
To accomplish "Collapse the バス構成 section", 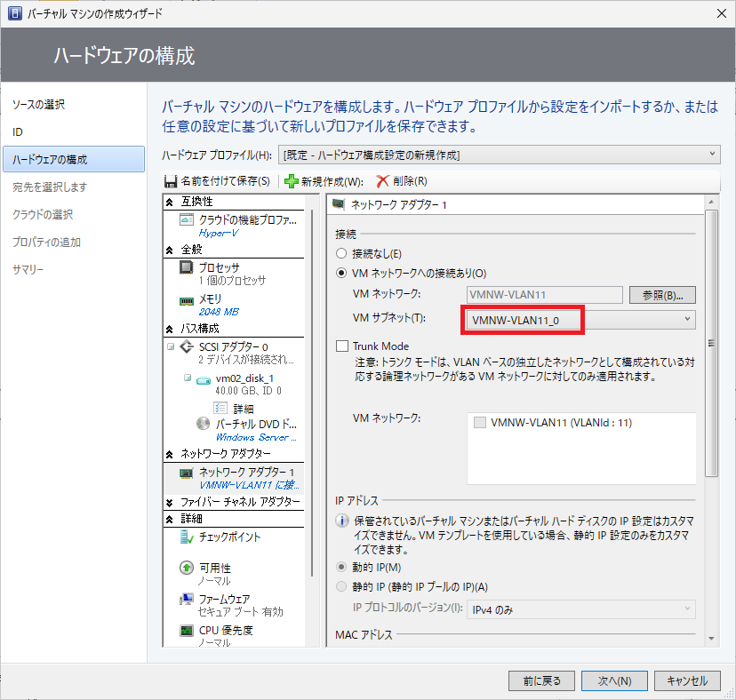I will pyautogui.click(x=170, y=329).
